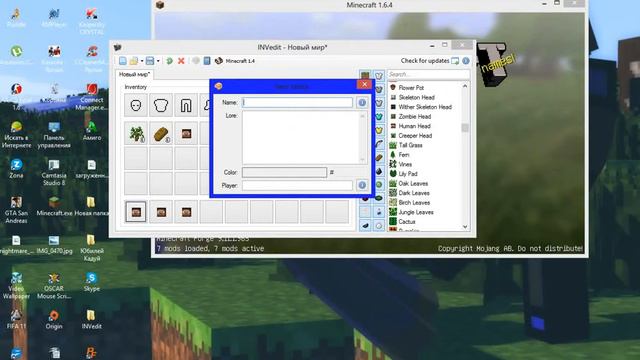Image resolution: width=640 pixels, height=360 pixels.
Task: Click the item list scrollbar down arrow
Action: click(465, 227)
